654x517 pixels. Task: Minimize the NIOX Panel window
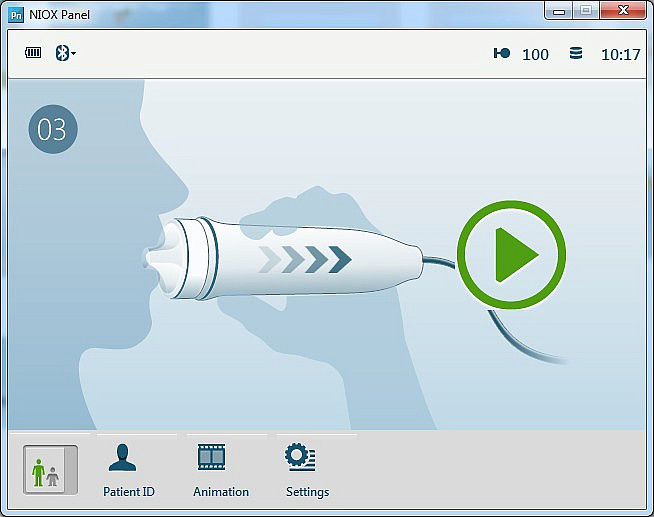559,10
